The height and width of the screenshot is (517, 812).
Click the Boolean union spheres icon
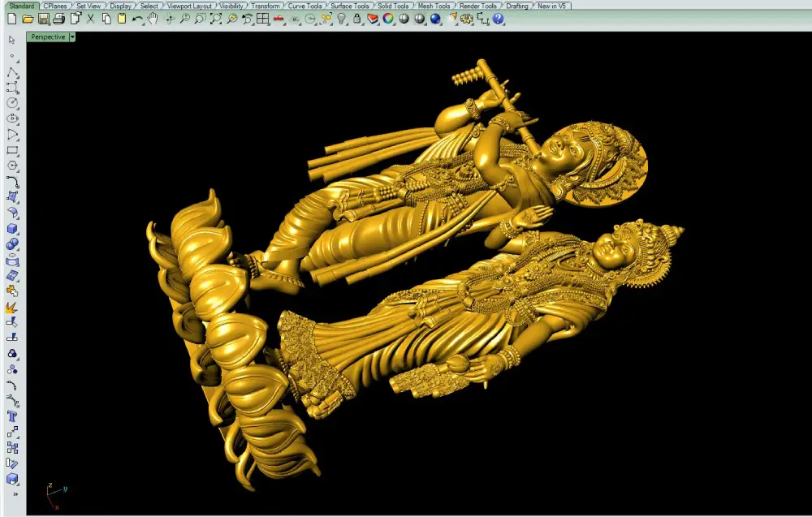click(x=12, y=244)
